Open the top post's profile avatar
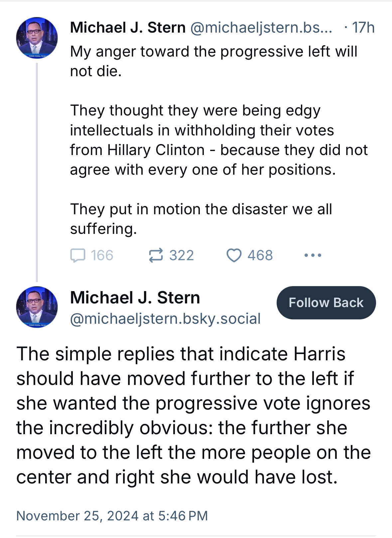Viewport: 392px width, 538px height. click(x=37, y=38)
